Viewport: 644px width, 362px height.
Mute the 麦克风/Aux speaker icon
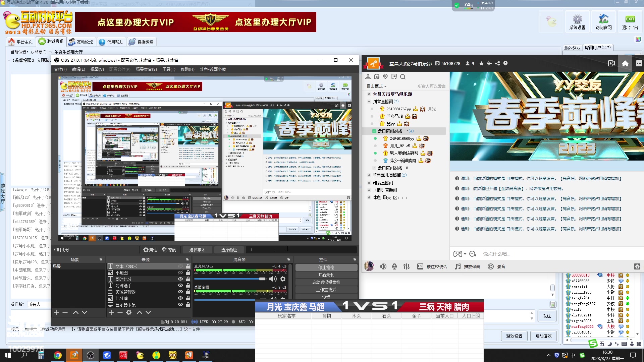click(x=273, y=279)
